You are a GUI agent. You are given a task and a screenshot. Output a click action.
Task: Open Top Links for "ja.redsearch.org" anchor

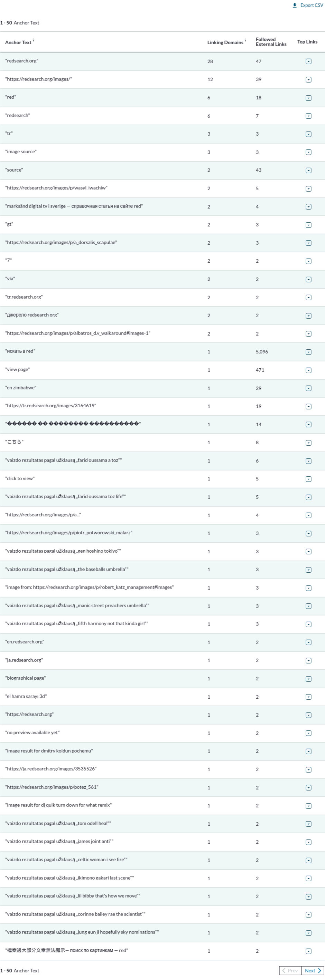tap(308, 660)
